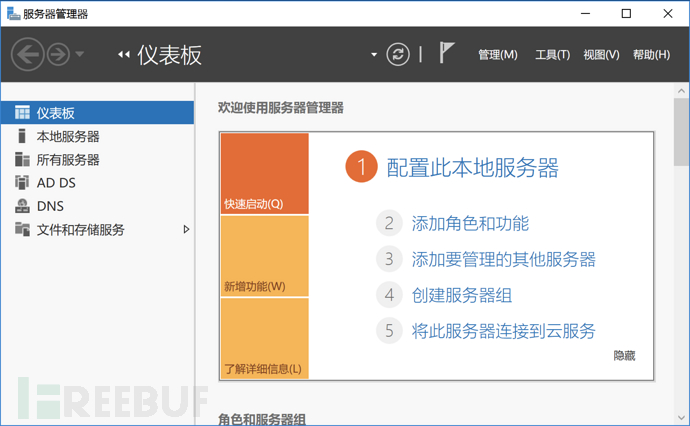690x426 pixels.
Task: Click the back navigation arrow button
Action: [x=27, y=54]
